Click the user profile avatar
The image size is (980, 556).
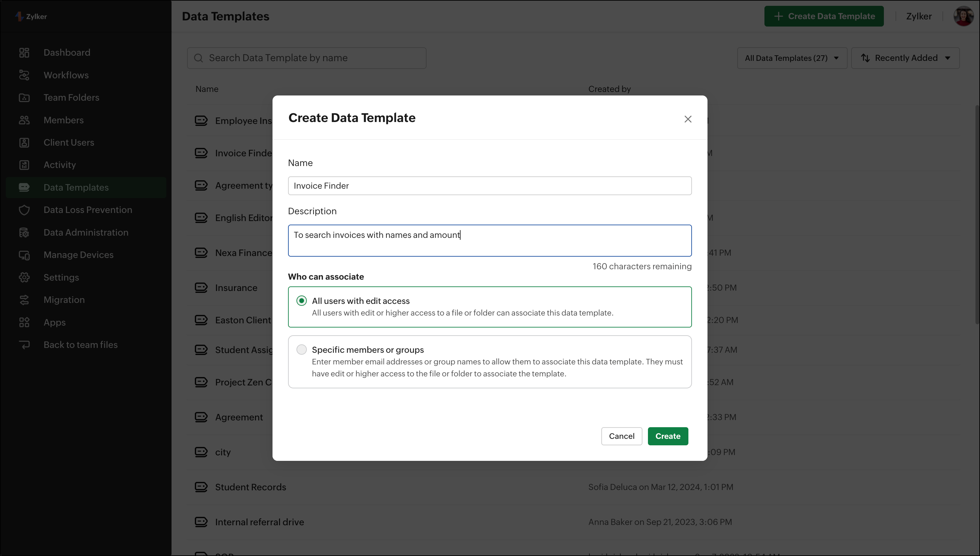[x=963, y=17]
